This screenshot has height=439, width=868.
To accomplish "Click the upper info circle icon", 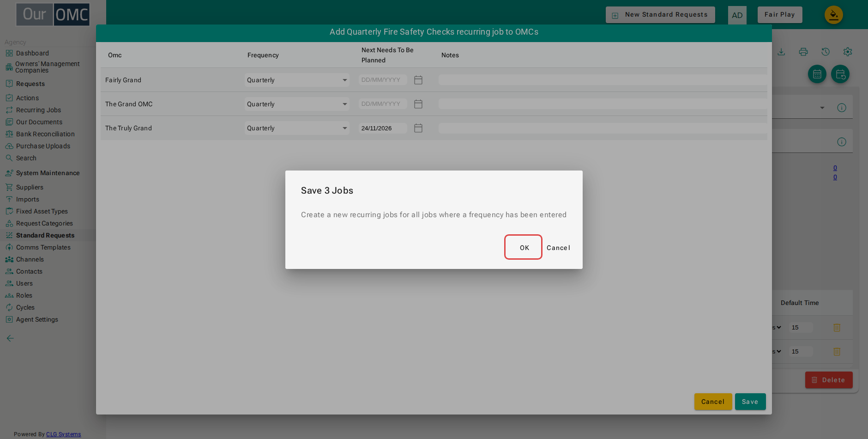I will click(x=842, y=108).
